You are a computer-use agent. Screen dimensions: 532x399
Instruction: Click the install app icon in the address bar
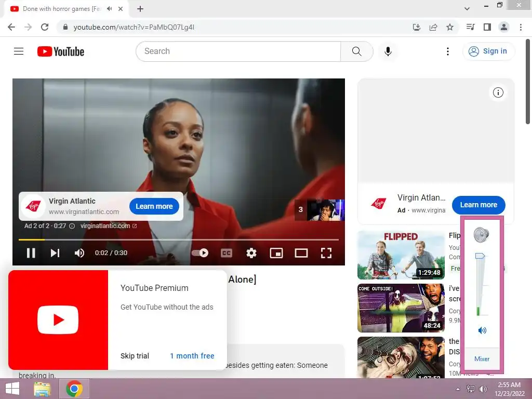pyautogui.click(x=417, y=27)
